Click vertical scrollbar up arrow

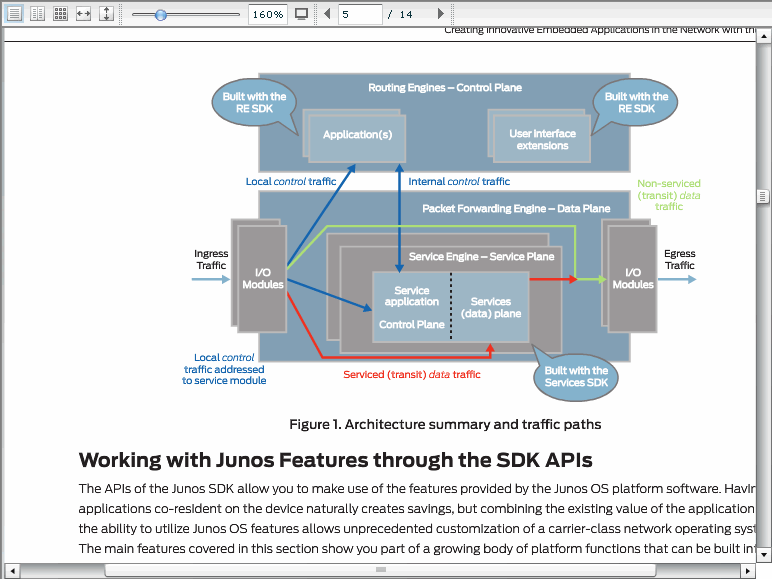tap(763, 36)
